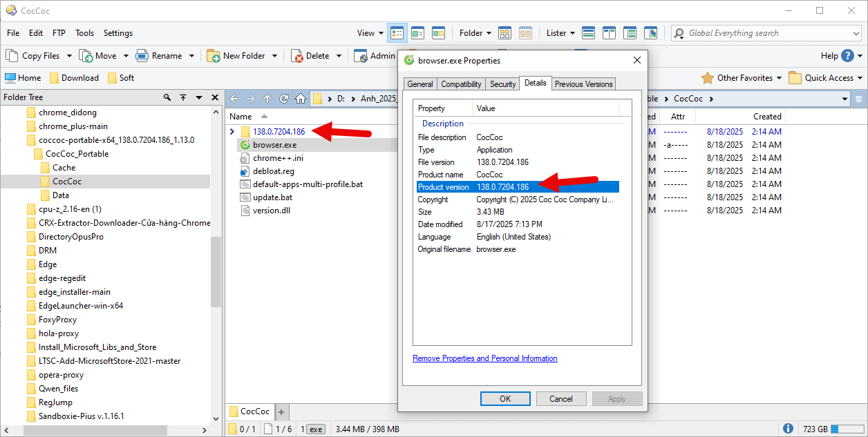Toggle the folder tree Lister layout icon
This screenshot has height=437, width=868.
click(x=630, y=32)
